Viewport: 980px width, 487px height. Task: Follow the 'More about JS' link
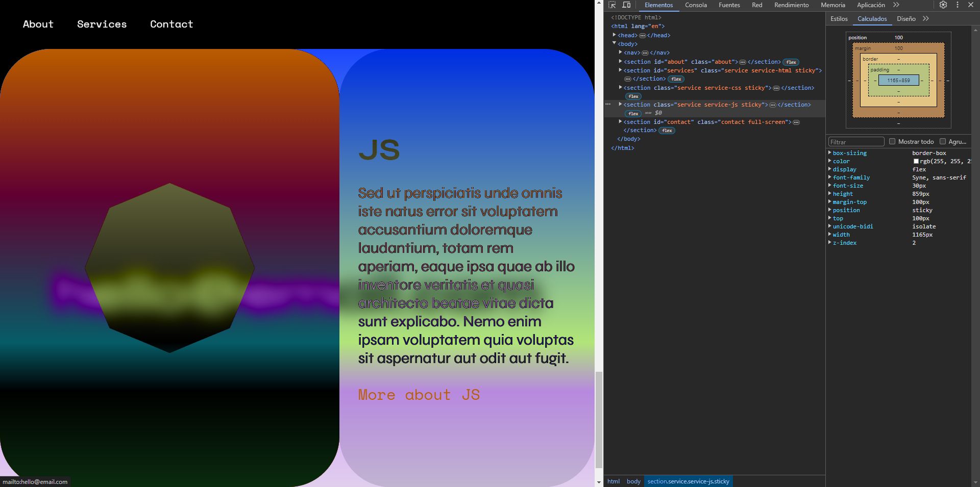(x=419, y=395)
